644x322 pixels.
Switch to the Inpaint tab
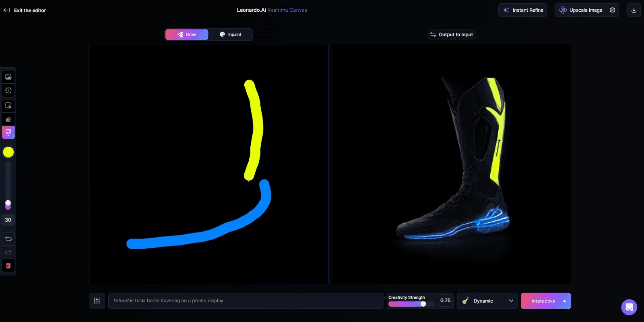pyautogui.click(x=230, y=35)
